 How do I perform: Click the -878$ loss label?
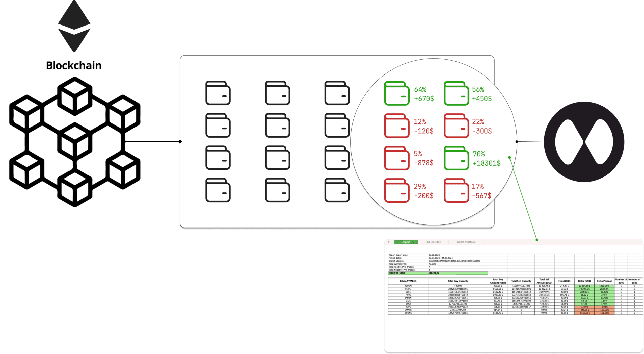(424, 163)
